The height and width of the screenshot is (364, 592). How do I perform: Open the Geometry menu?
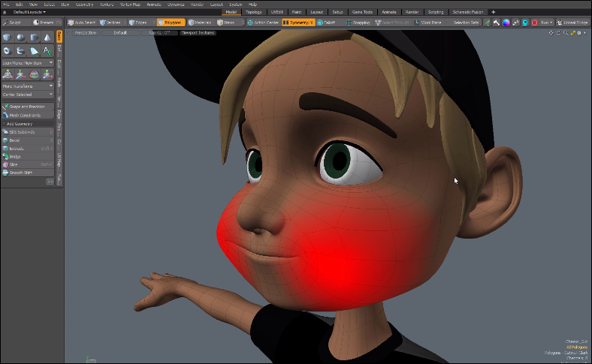point(85,4)
